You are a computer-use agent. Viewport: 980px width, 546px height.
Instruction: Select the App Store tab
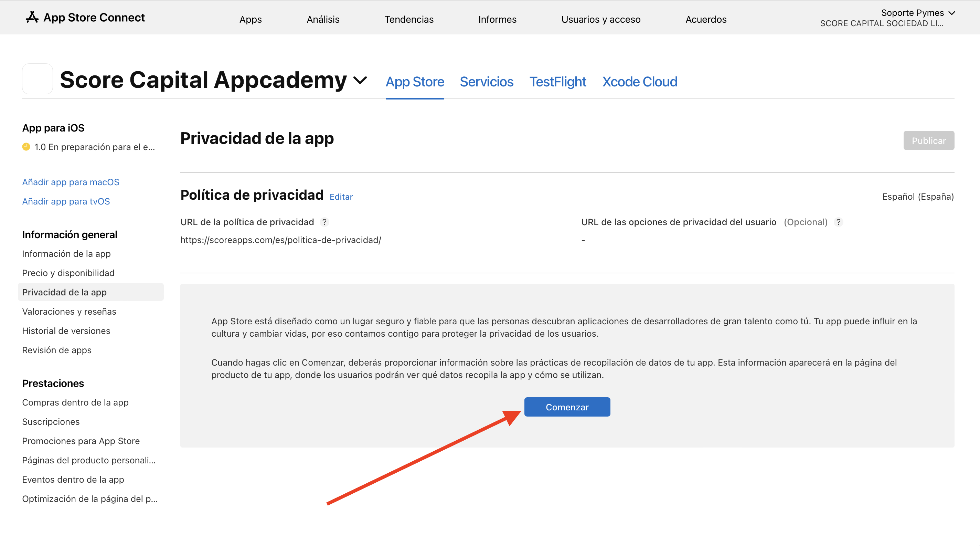(415, 82)
